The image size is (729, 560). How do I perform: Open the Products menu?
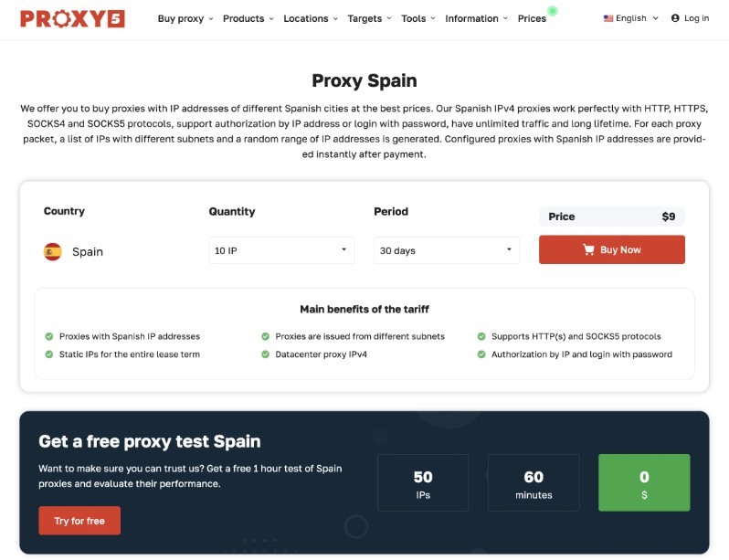pyautogui.click(x=248, y=18)
